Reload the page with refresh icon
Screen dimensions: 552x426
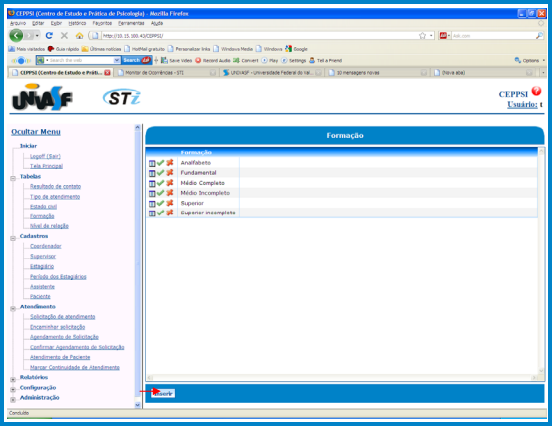point(49,36)
